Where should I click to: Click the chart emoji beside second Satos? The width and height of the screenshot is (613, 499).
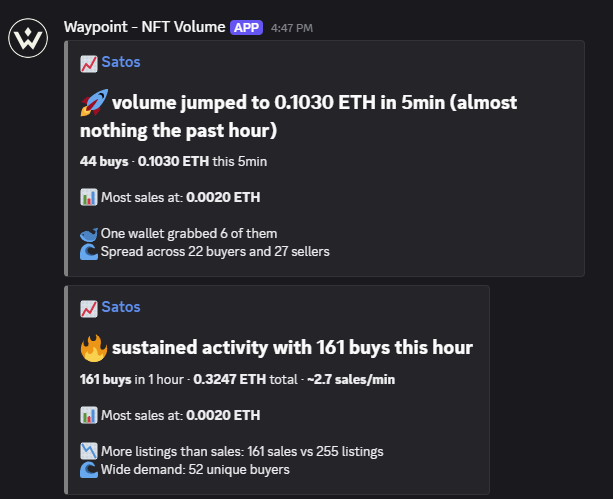[89, 309]
